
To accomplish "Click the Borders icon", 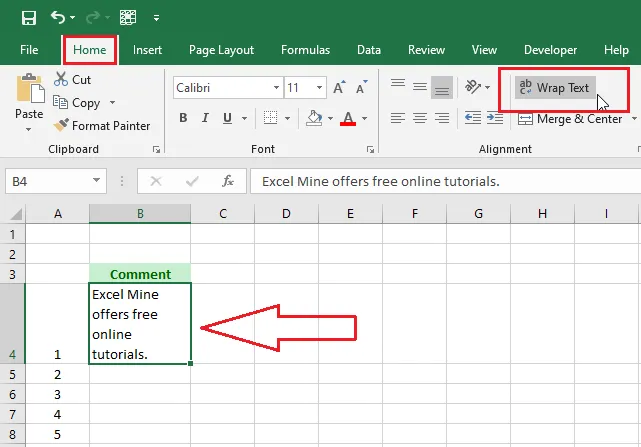I will click(270, 118).
